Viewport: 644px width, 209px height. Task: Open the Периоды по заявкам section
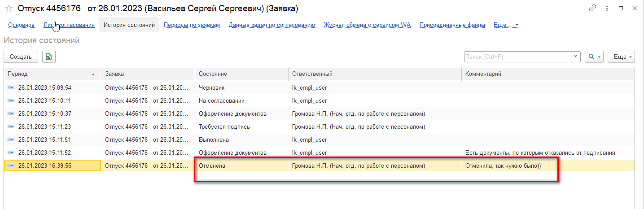192,25
